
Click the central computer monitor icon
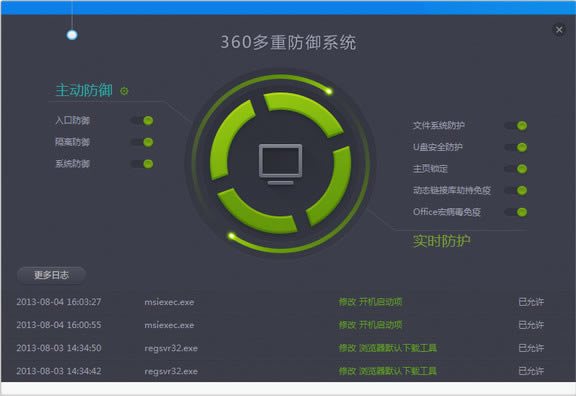281,164
